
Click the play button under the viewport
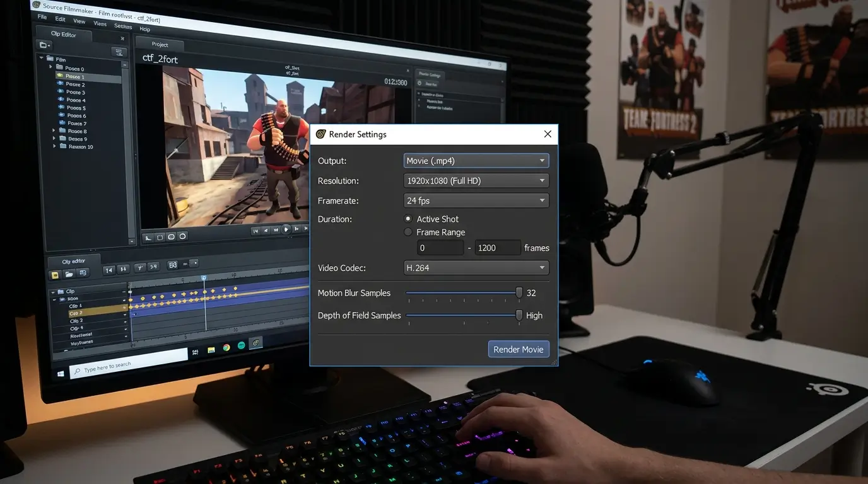[x=286, y=229]
